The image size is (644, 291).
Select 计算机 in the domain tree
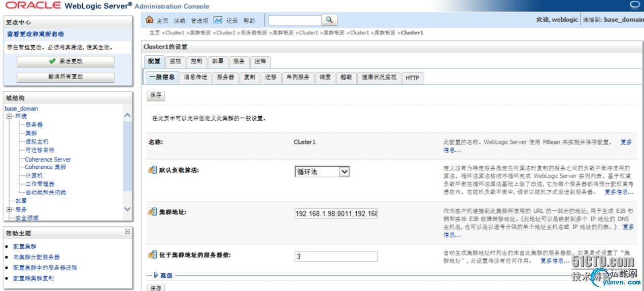coord(34,175)
